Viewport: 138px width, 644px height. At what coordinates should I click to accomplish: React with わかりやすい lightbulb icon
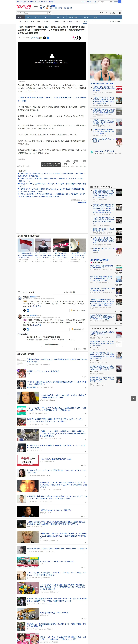(74, 164)
